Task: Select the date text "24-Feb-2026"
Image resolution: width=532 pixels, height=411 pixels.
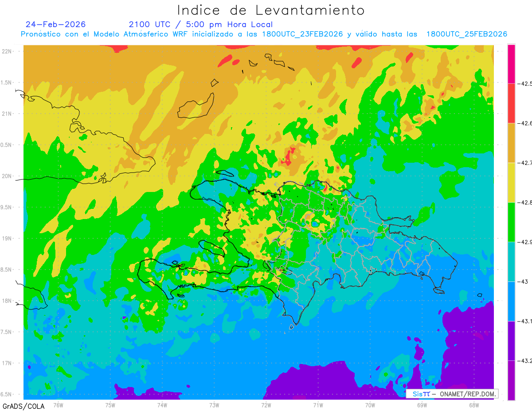Action: (56, 24)
